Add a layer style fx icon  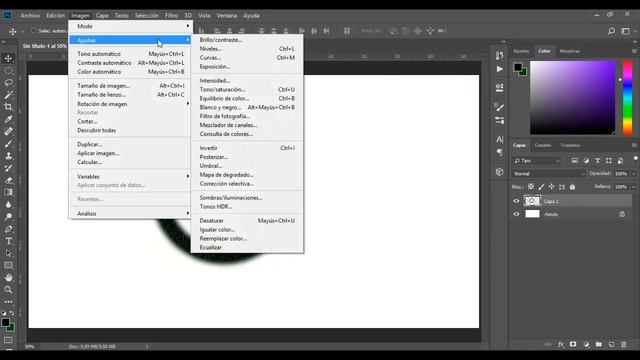coord(561,344)
